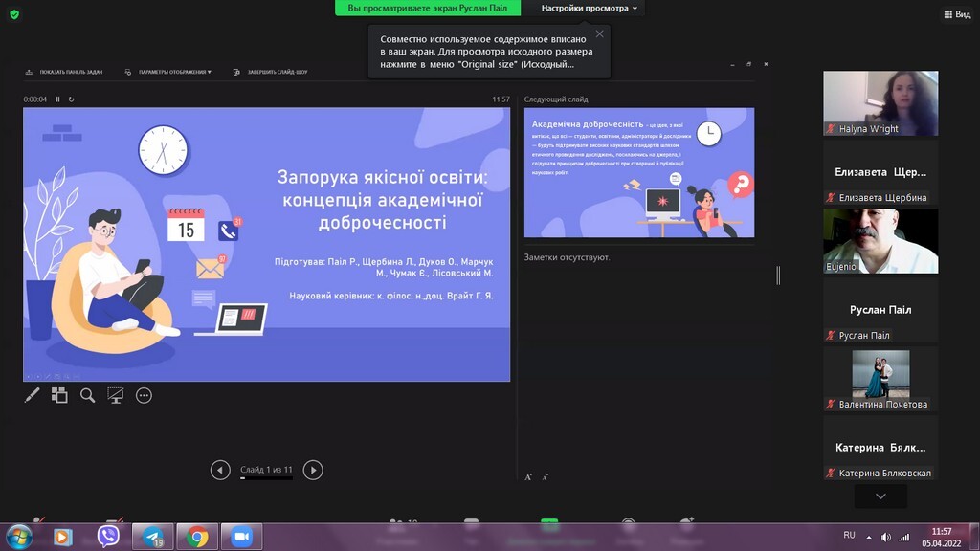Select the zoom magnifier tool

(x=87, y=395)
